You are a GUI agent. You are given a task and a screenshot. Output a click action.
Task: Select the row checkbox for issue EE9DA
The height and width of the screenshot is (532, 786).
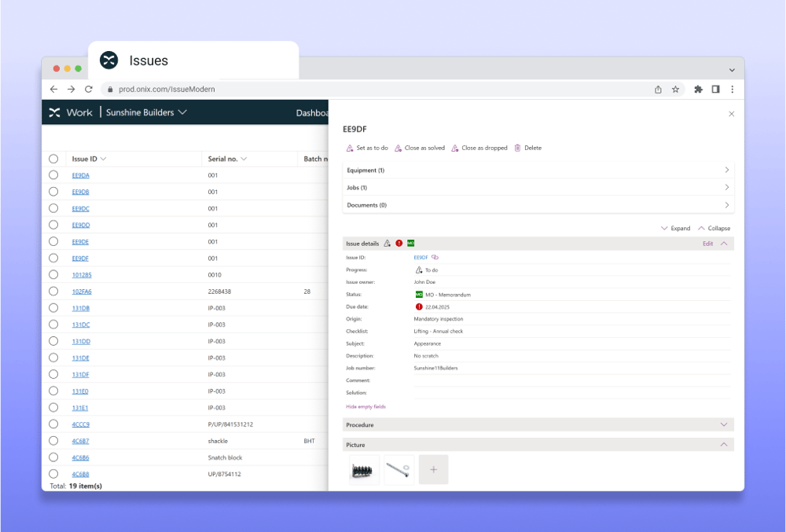pyautogui.click(x=53, y=175)
